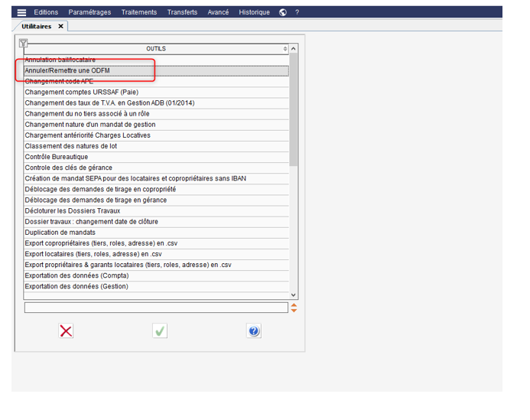
Task: Close the Utilitaires tab
Action: (x=61, y=26)
